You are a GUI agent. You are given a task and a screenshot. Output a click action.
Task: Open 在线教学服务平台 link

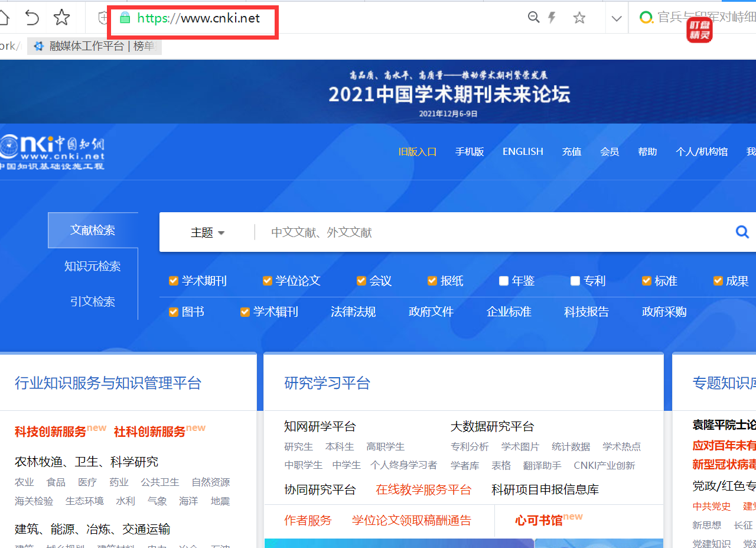424,489
